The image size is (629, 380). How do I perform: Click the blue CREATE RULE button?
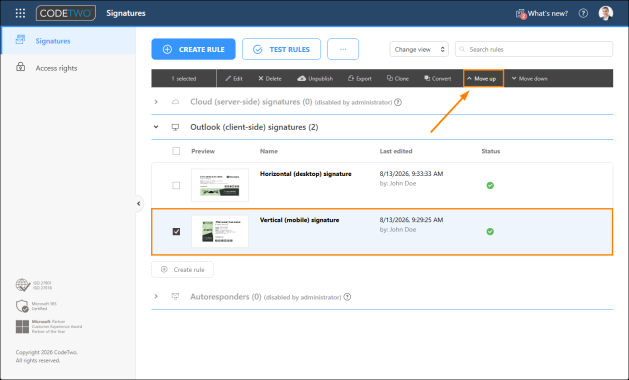(193, 49)
